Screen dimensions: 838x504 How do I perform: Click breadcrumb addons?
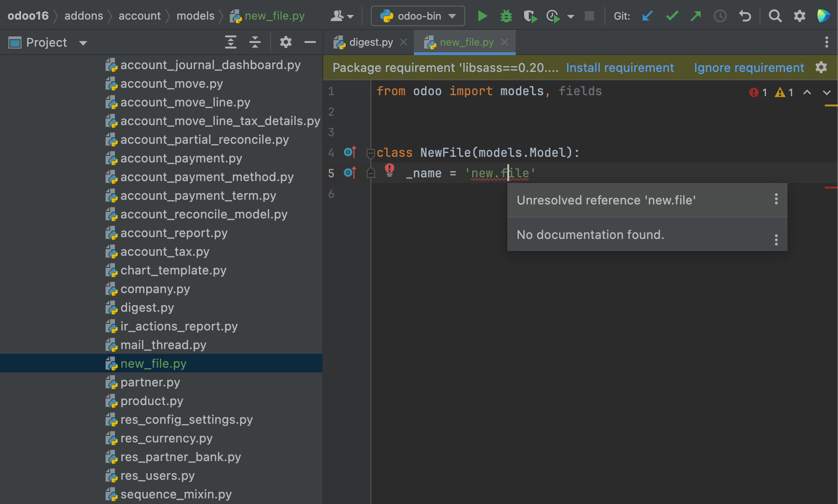click(x=84, y=16)
